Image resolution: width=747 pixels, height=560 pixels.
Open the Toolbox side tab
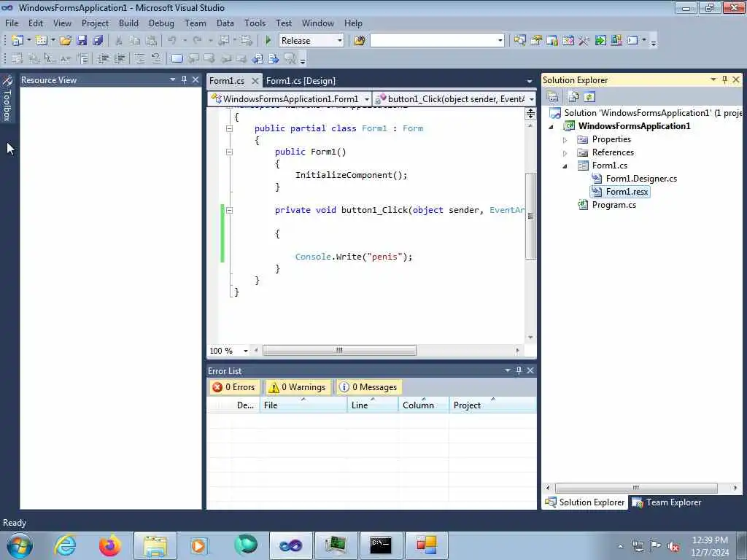[x=7, y=98]
